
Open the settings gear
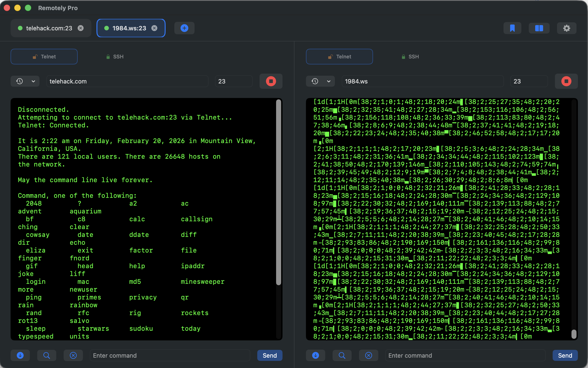coord(567,28)
